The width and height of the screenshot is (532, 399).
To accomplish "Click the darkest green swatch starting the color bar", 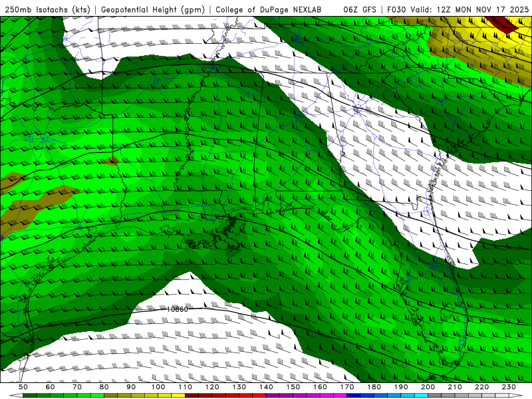I will 30,396.
